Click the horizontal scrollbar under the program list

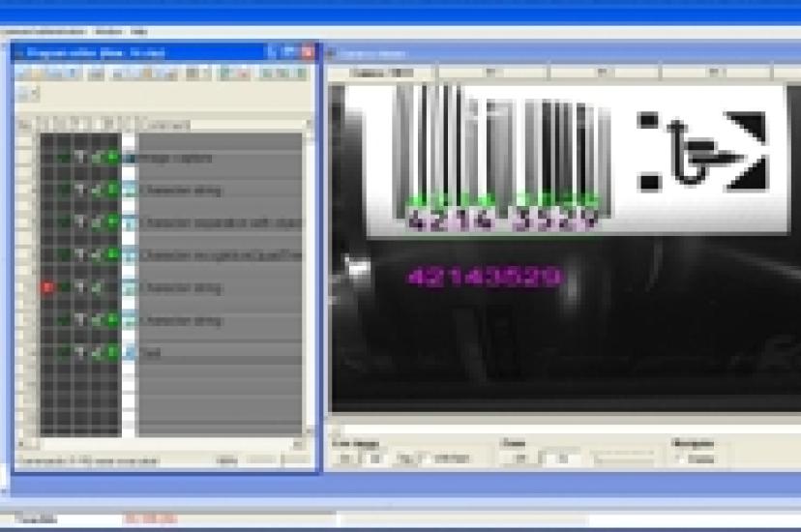tap(162, 444)
